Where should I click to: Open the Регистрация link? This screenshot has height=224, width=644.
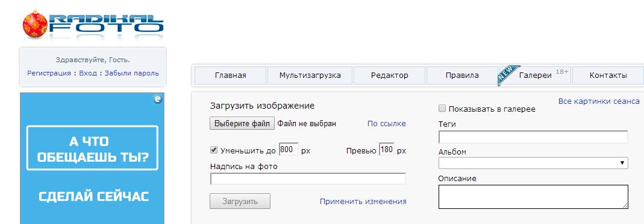pos(49,73)
